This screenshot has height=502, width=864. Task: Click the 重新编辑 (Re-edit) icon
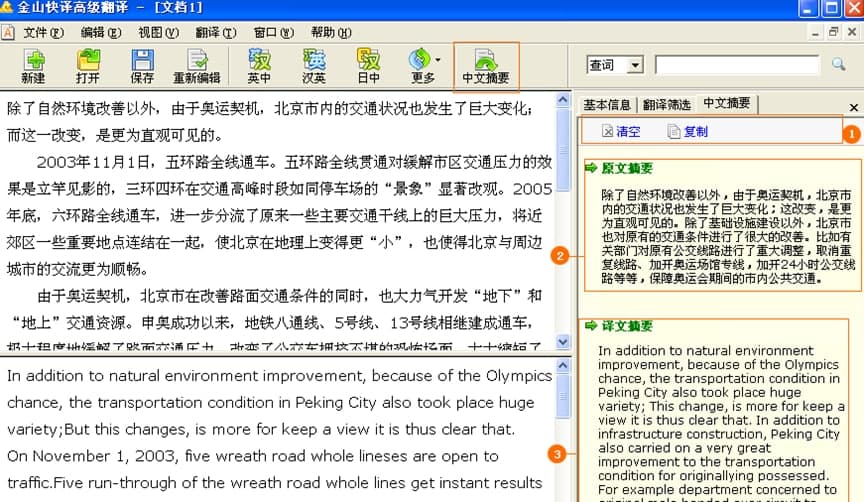click(197, 66)
